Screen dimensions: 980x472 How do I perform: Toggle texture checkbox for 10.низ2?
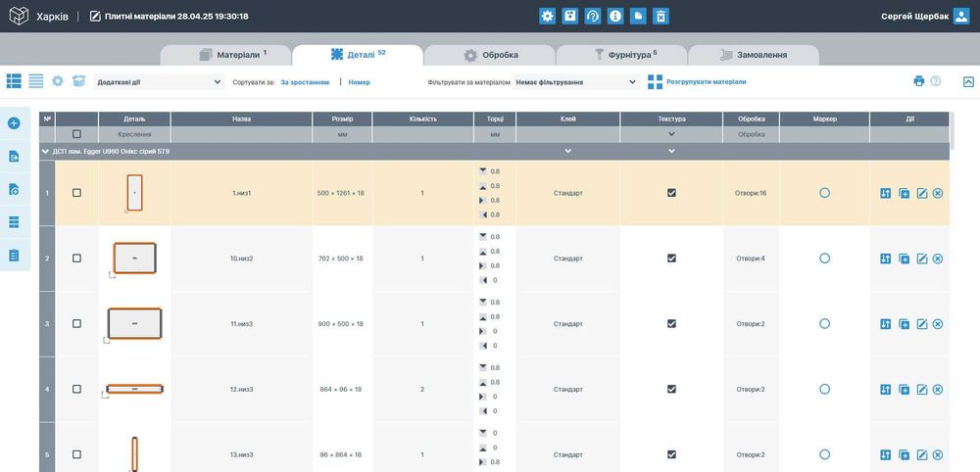coord(671,258)
